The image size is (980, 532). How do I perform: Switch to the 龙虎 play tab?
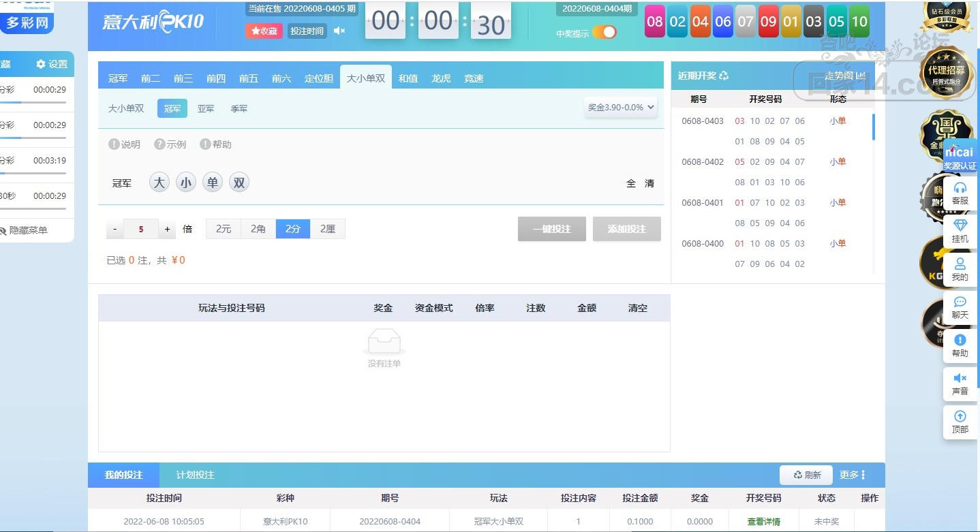(441, 78)
